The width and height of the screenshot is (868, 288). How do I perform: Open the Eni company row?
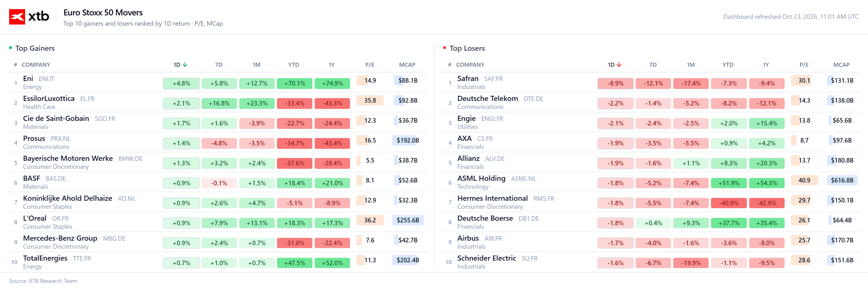click(x=217, y=82)
